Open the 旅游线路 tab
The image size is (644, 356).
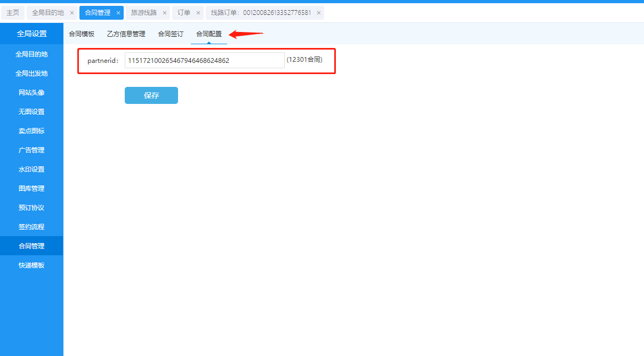click(144, 13)
